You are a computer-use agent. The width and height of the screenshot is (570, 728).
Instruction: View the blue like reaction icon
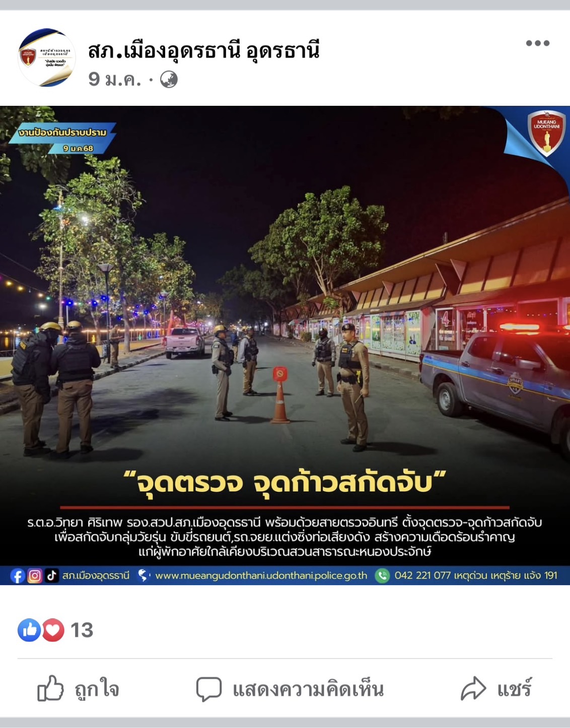pyautogui.click(x=29, y=630)
